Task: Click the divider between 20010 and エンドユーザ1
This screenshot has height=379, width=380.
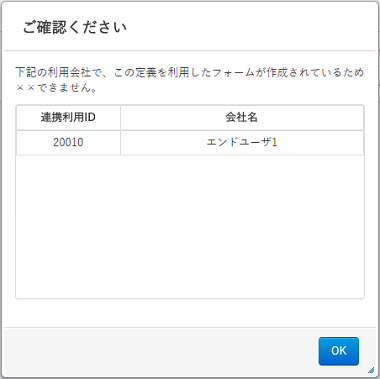Action: (x=120, y=142)
